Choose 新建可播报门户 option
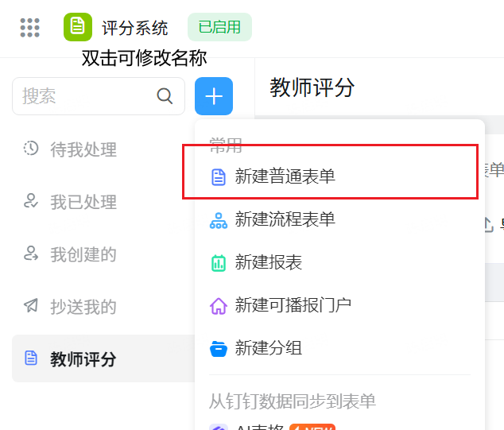The width and height of the screenshot is (504, 430). coord(293,305)
